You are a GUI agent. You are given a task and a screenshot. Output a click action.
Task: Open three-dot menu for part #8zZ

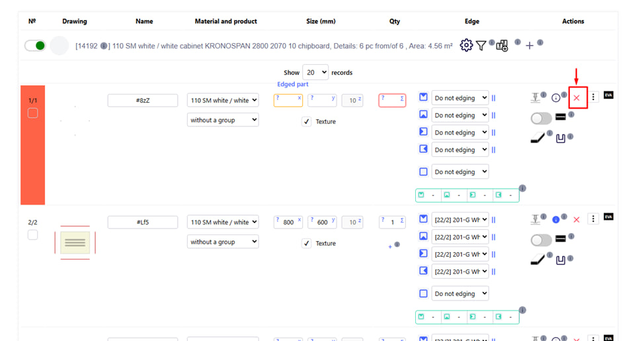(x=593, y=97)
